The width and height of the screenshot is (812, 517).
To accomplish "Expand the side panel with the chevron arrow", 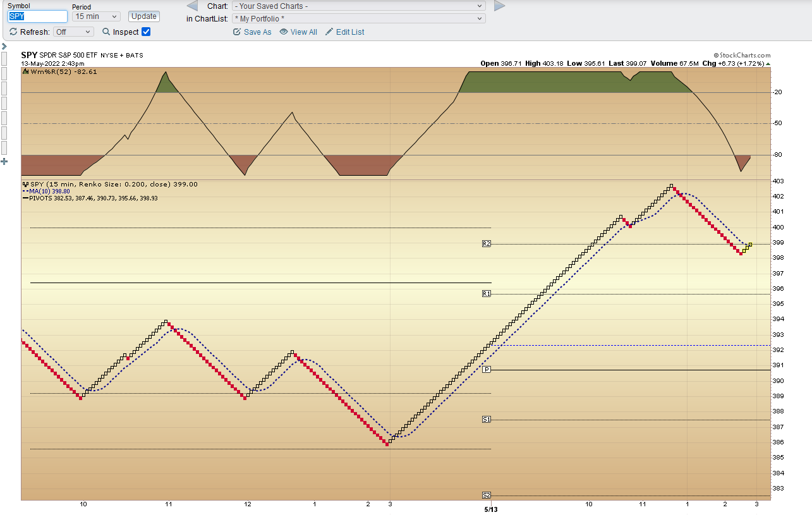I will tap(4, 46).
